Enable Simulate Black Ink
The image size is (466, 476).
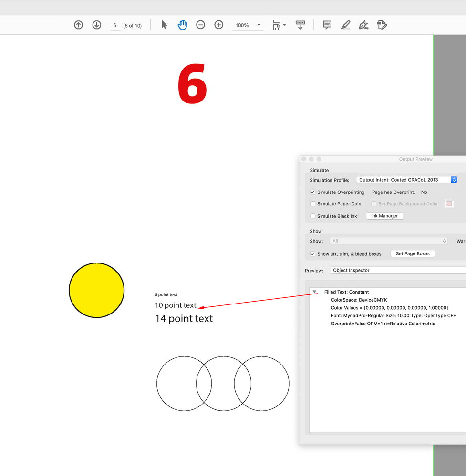[x=312, y=216]
